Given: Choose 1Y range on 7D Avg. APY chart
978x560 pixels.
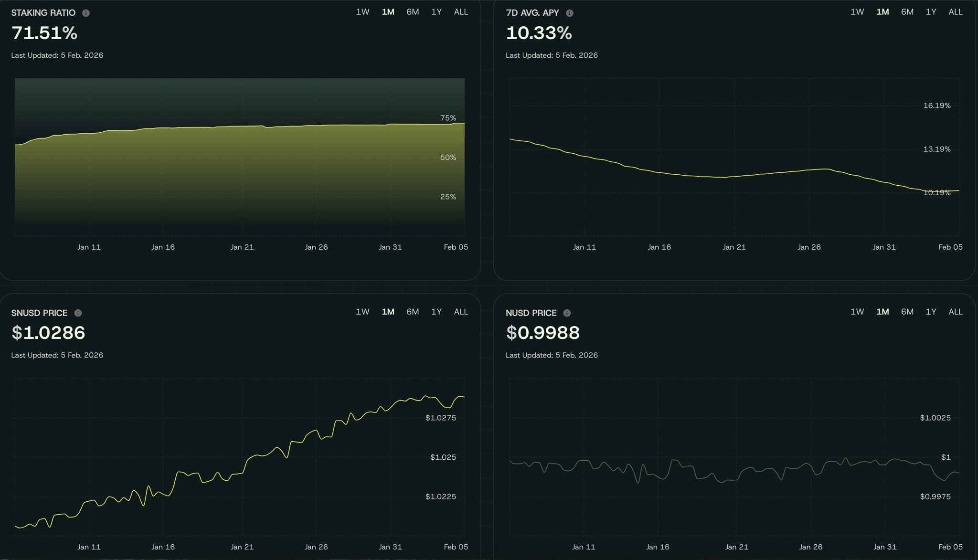Looking at the screenshot, I should point(931,12).
